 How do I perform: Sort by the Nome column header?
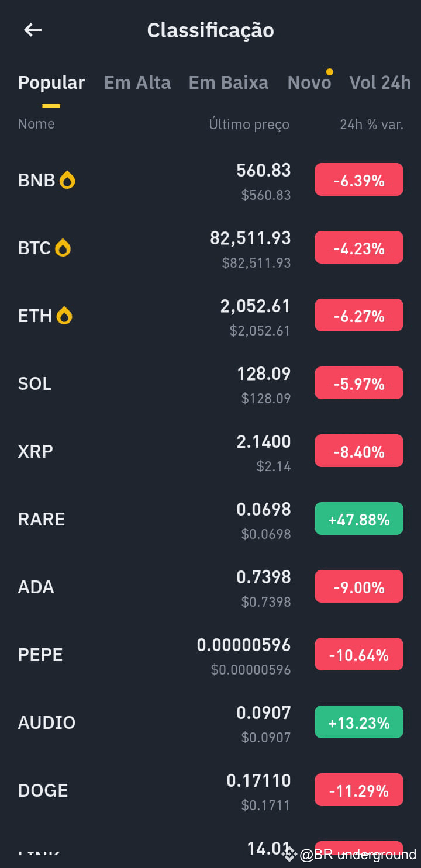tap(36, 124)
